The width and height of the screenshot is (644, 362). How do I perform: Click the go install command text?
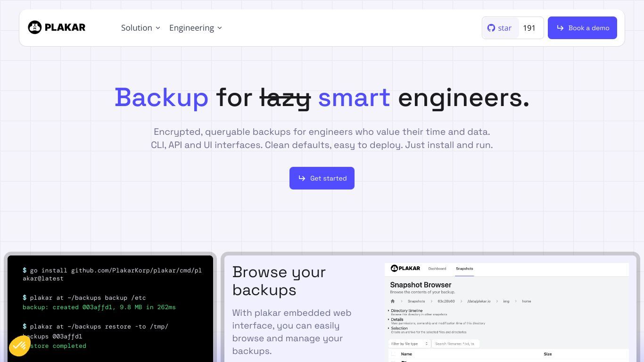(112, 274)
